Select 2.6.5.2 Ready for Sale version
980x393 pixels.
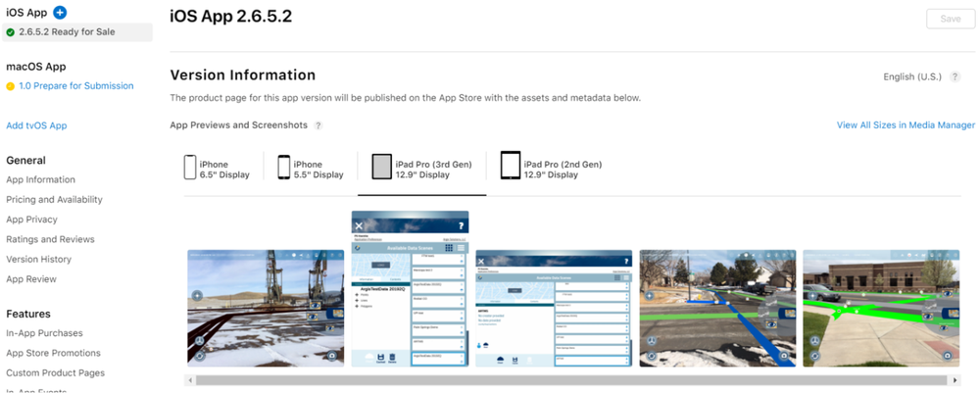(76, 32)
